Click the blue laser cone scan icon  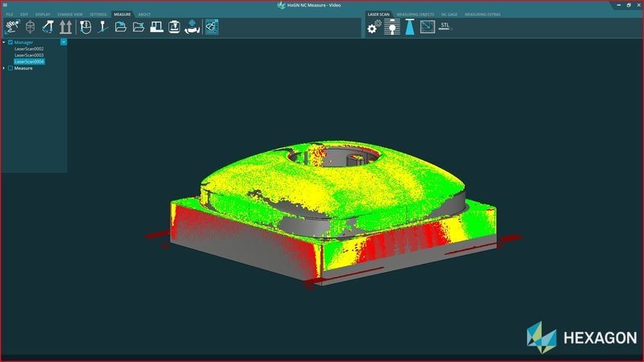coord(410,27)
